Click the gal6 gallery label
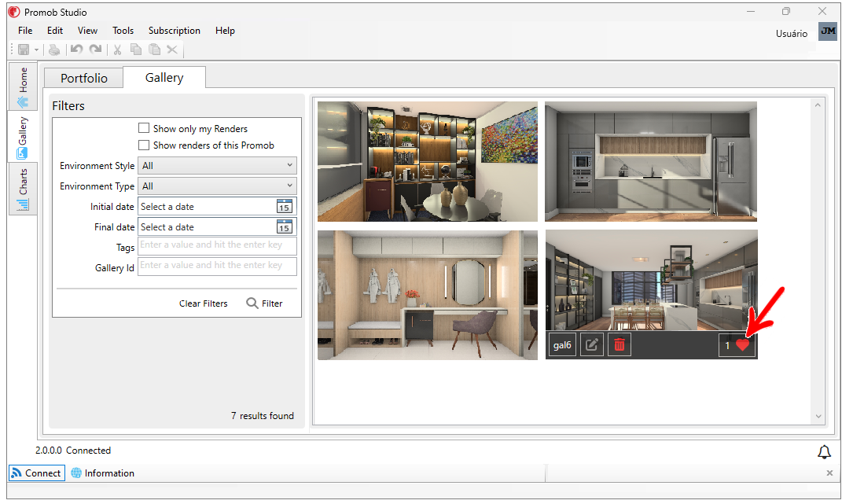Image resolution: width=853 pixels, height=504 pixels. (x=562, y=345)
